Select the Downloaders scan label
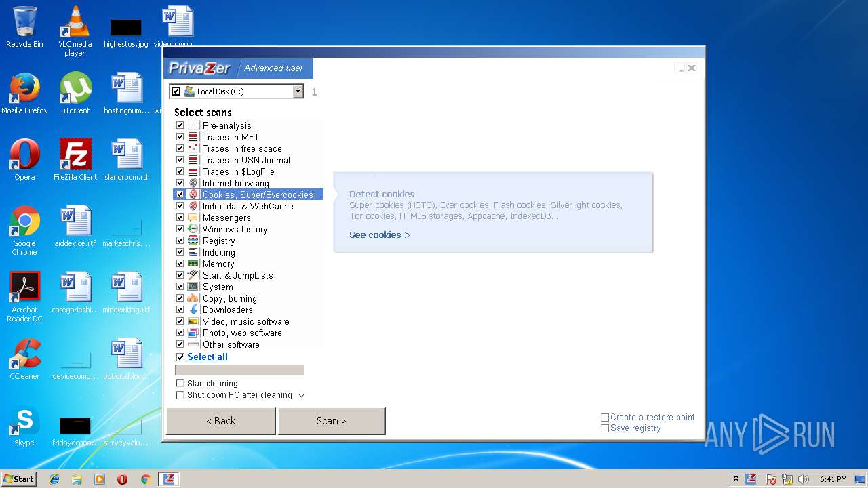Screen dimensions: 868x488 228,310
